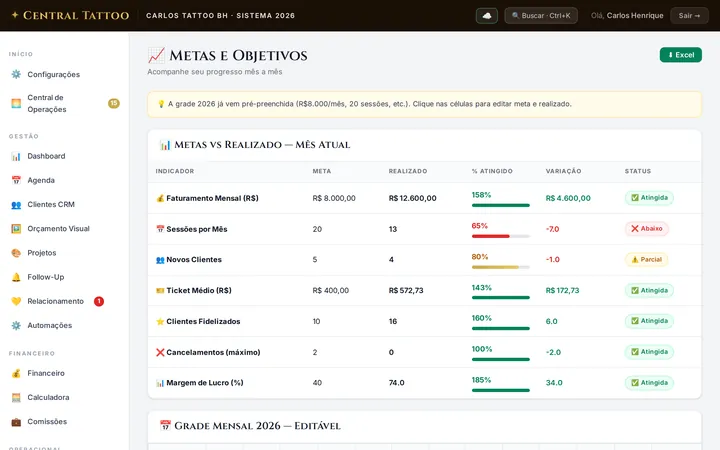Click the Novos Clientes people icon

[160, 260]
